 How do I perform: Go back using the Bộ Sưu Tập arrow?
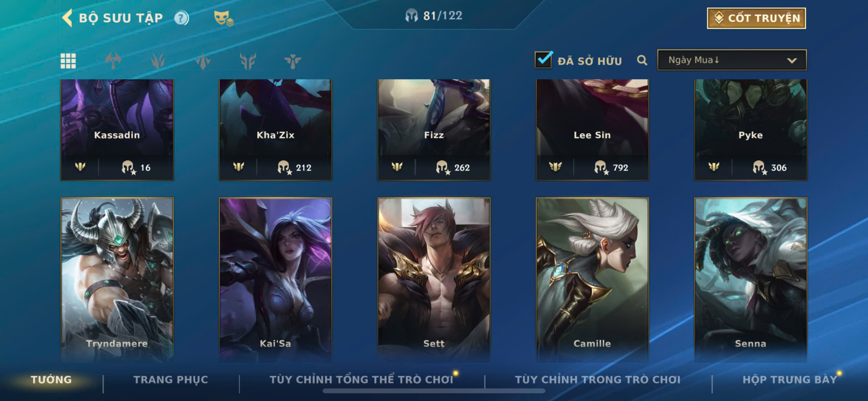67,17
